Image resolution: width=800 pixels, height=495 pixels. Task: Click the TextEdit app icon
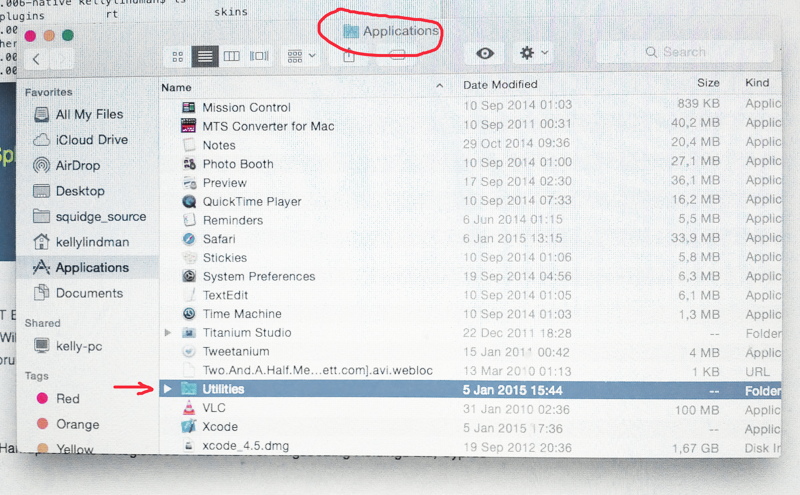(x=189, y=294)
